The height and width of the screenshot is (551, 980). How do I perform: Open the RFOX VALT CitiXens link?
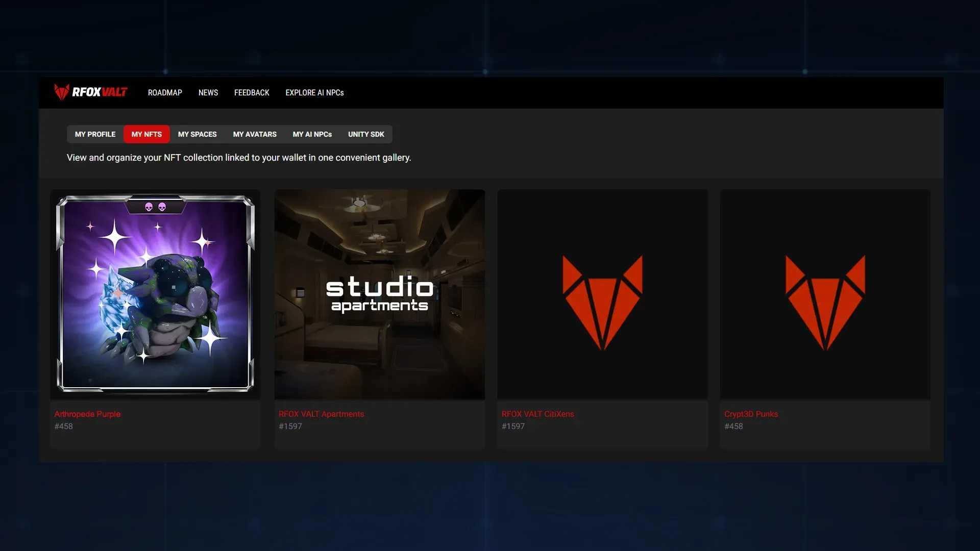pyautogui.click(x=537, y=414)
